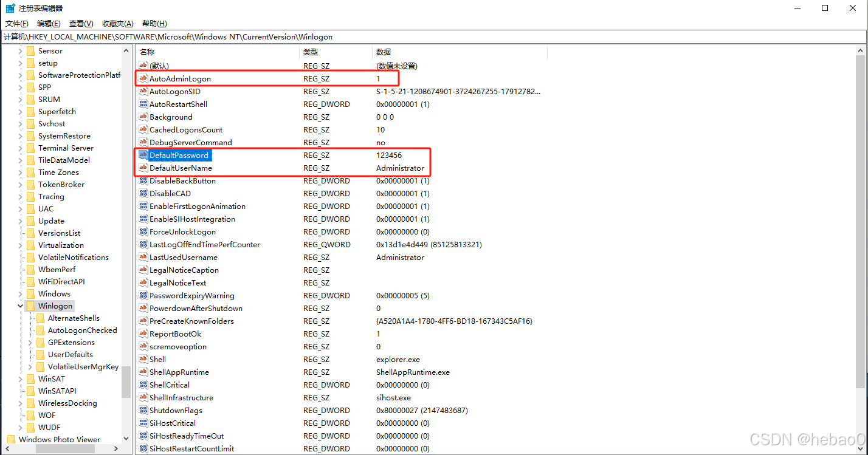Click the PasswordExpiryWarning DWORD icon

click(x=143, y=295)
